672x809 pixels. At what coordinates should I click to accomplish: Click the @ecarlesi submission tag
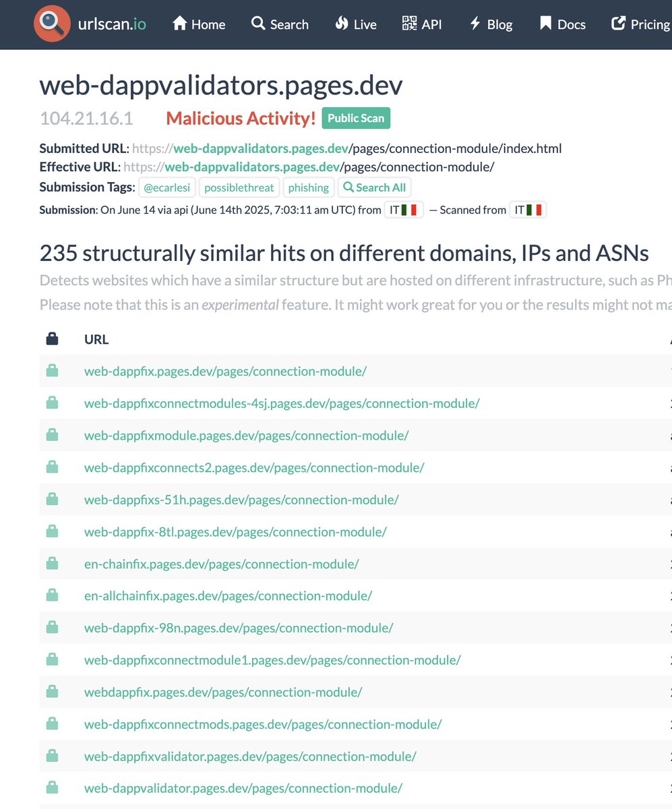point(169,187)
